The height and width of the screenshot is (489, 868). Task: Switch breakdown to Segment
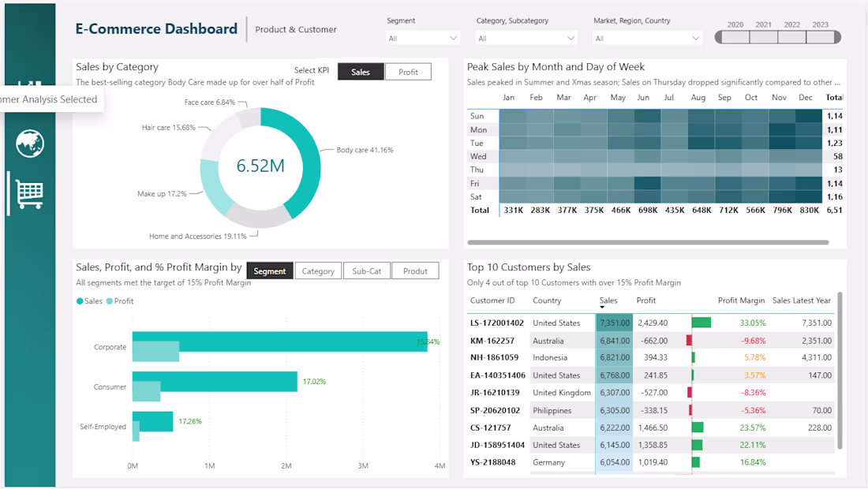270,271
